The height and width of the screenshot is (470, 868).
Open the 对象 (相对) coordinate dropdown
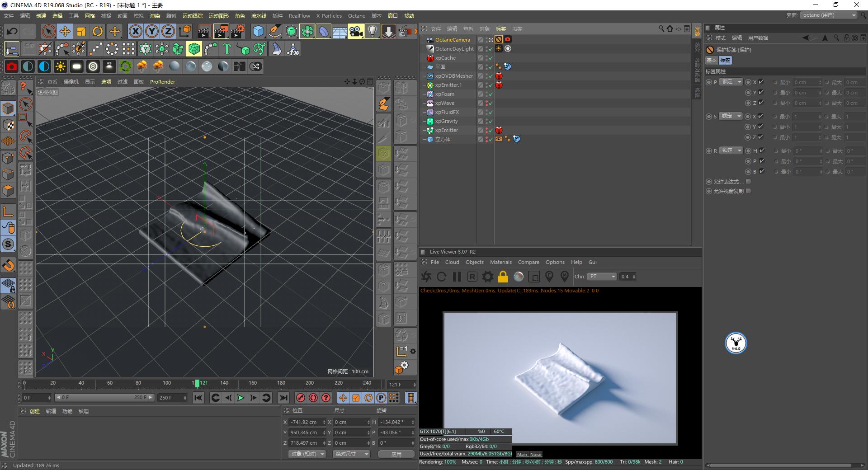[307, 454]
